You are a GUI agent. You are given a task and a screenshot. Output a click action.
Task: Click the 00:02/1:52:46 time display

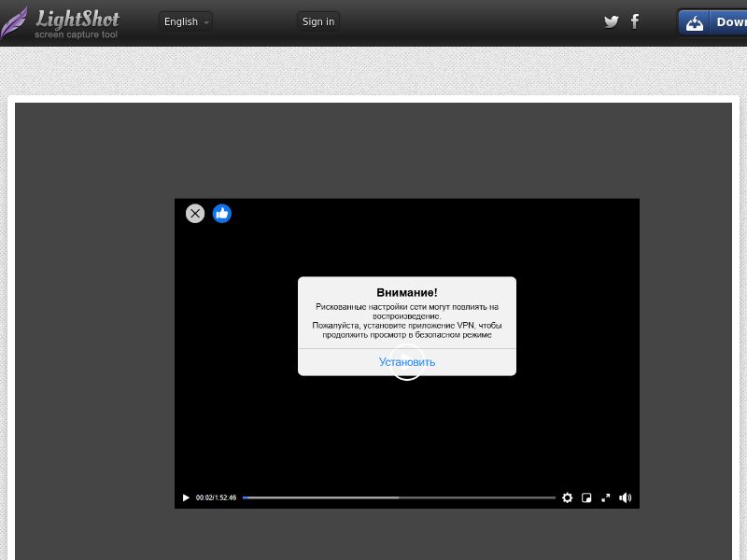216,497
